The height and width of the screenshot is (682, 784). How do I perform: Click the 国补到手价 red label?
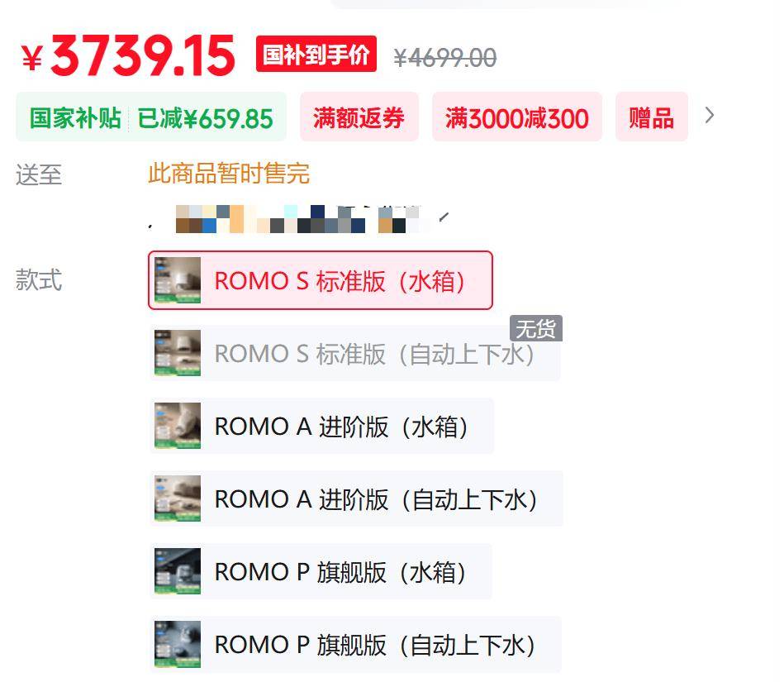[316, 54]
